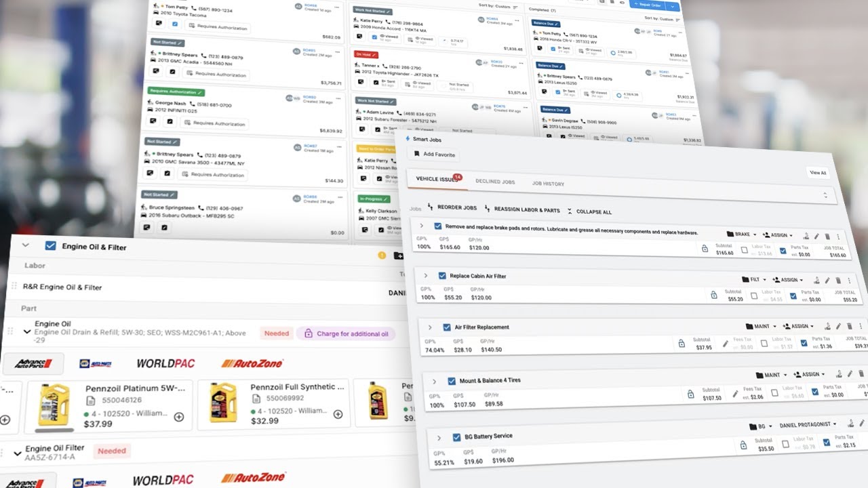Click lock icon beside the $107.50 subtotal
The image size is (868, 488).
click(x=690, y=394)
